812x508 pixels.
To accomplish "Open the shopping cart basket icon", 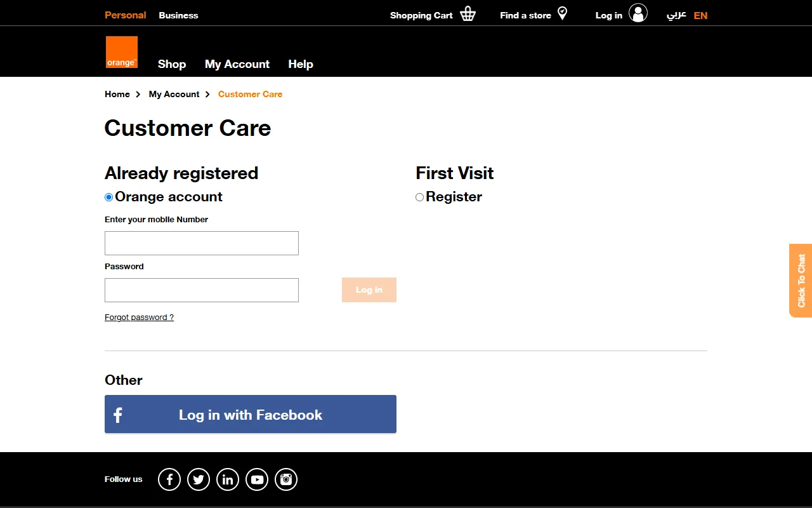I will [468, 14].
